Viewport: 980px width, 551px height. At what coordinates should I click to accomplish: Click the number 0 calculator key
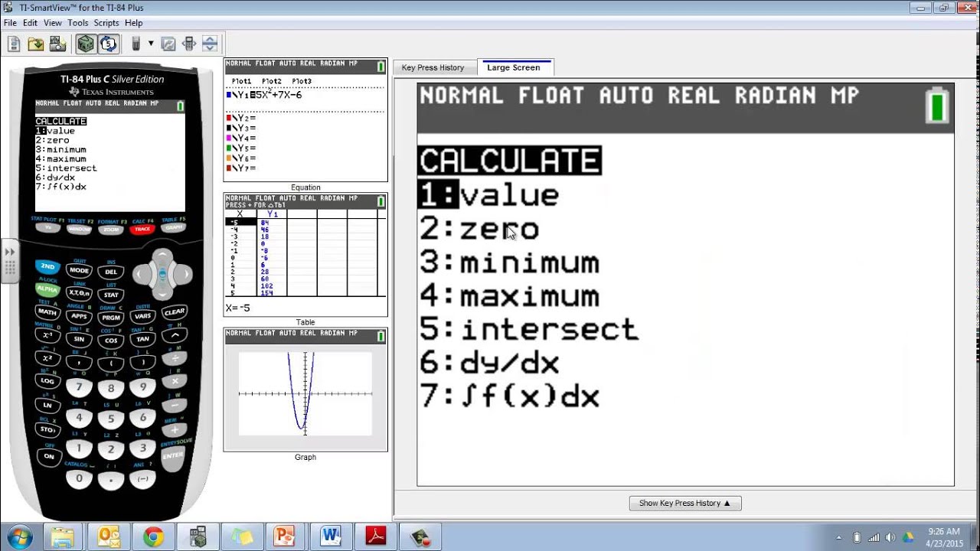[x=80, y=479]
